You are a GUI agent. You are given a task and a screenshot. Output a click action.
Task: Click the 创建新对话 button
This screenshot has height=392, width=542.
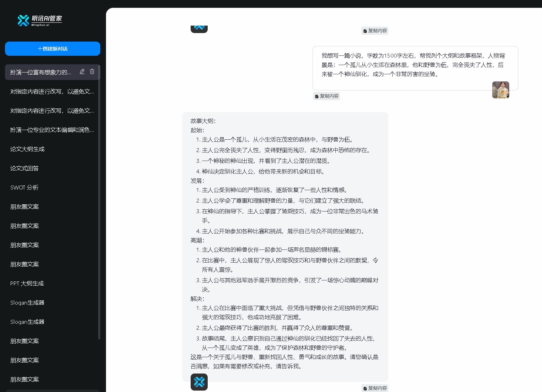click(52, 48)
